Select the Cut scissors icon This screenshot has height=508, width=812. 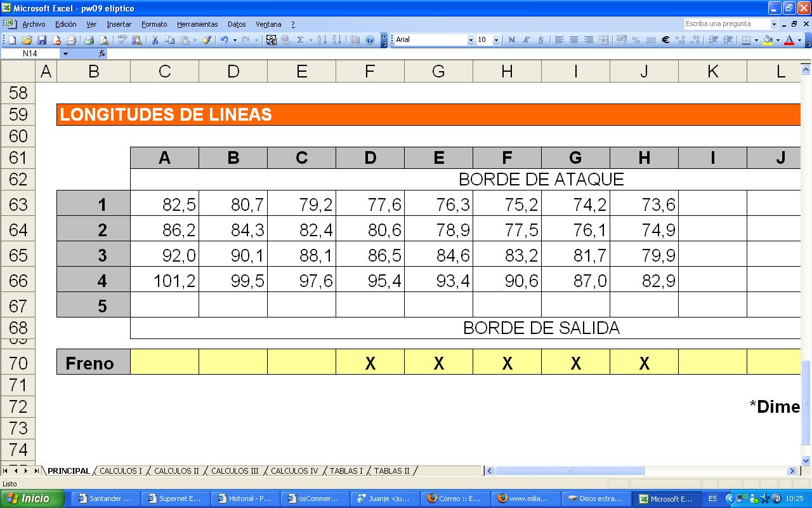(x=154, y=40)
